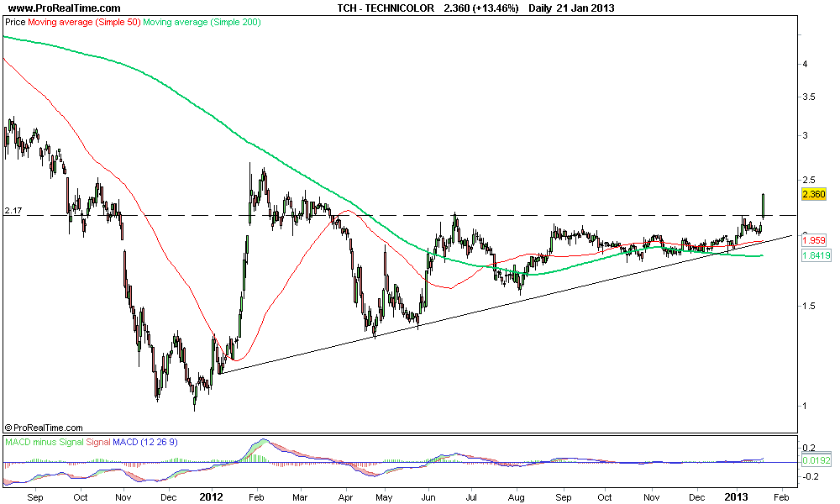
Task: Click the 2.5 price axis value
Action: point(809,180)
